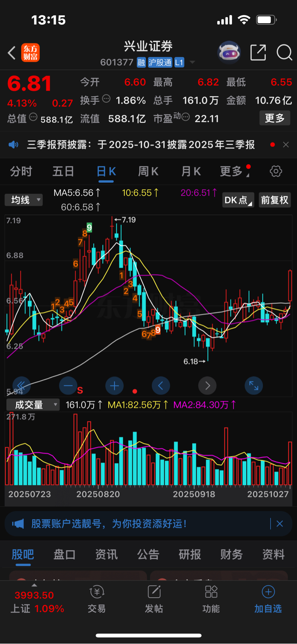Viewport: 297px width, 644px height.
Task: Tap info icon next to 总值
Action: coord(33,117)
